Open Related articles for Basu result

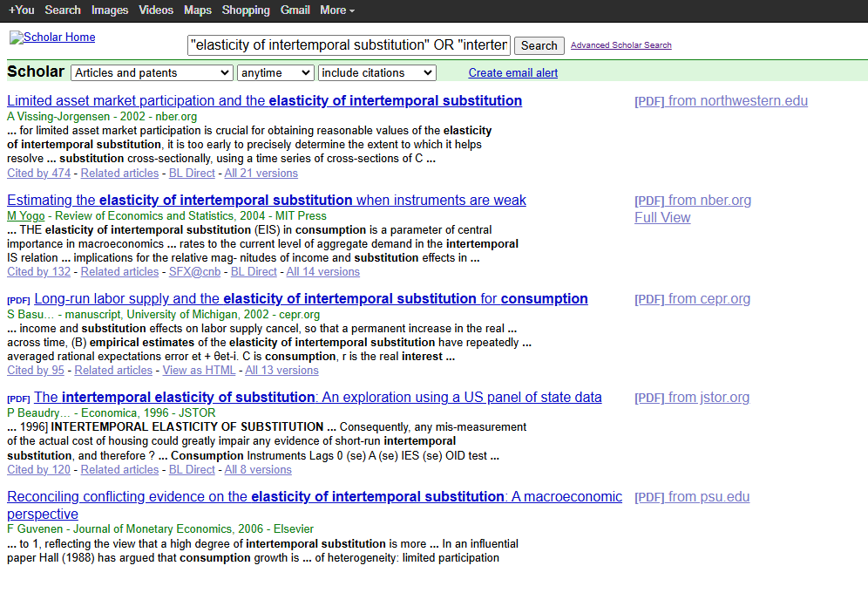pyautogui.click(x=113, y=370)
